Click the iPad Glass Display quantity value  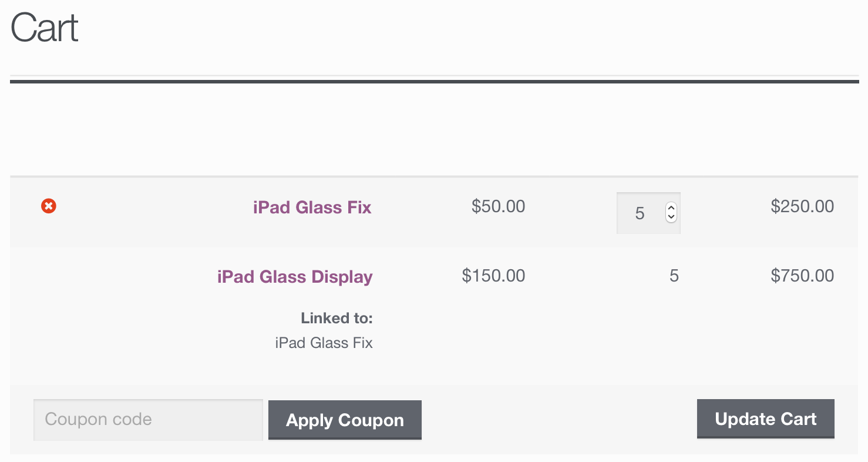tap(674, 276)
